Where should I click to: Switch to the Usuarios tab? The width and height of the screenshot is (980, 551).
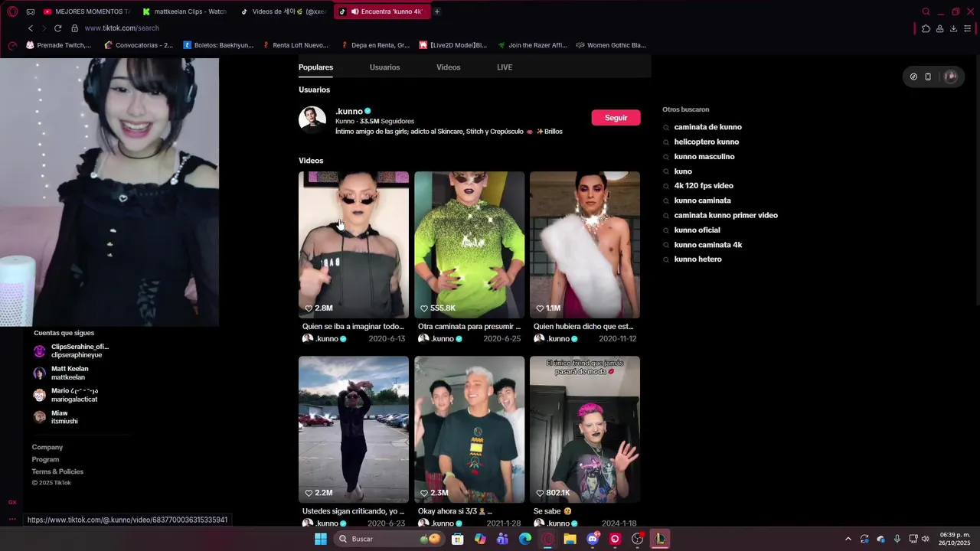(x=384, y=67)
